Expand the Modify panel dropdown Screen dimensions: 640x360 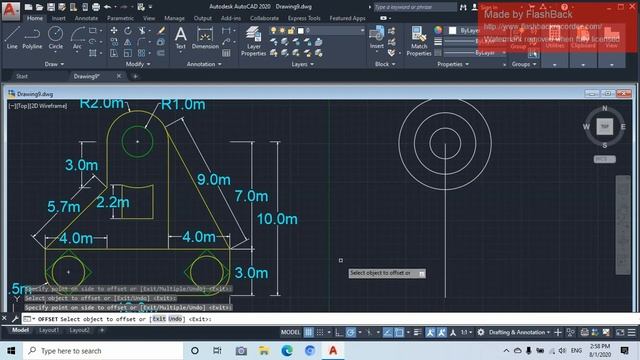(x=138, y=64)
